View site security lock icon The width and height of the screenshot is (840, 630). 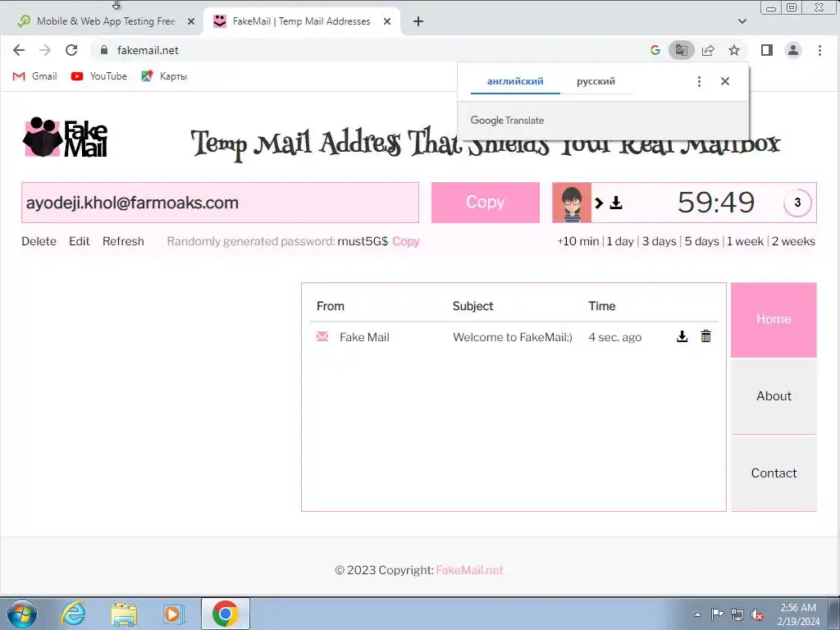pos(104,50)
